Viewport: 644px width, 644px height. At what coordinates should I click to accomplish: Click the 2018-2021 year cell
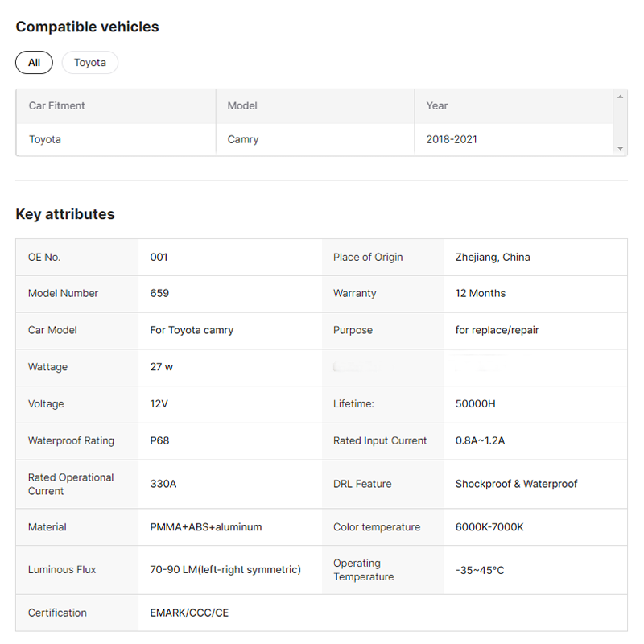click(452, 139)
